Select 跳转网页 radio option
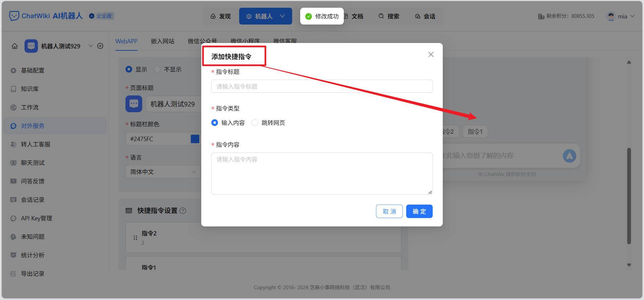 (x=255, y=123)
